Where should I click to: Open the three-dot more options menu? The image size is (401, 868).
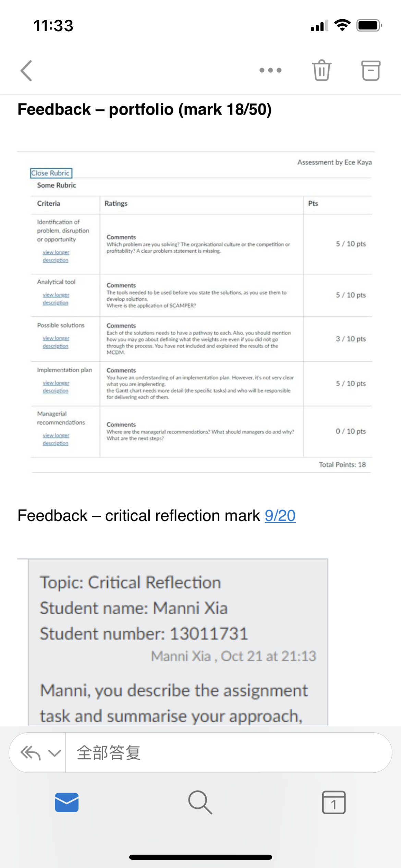270,70
